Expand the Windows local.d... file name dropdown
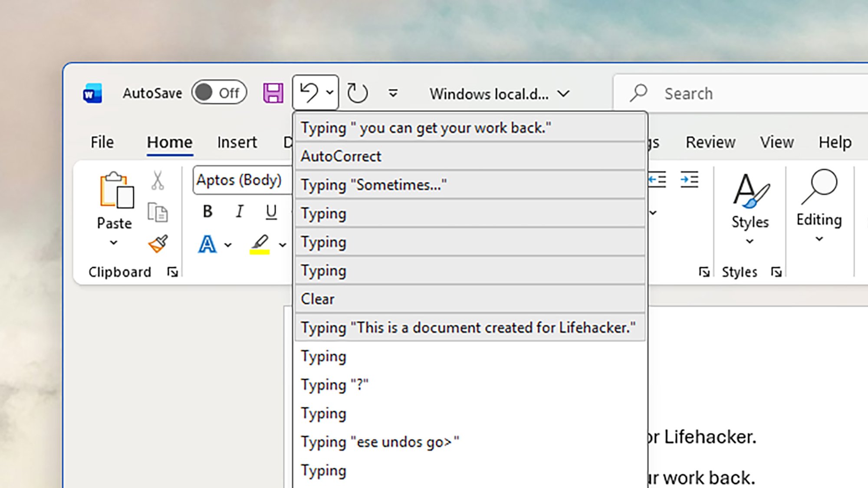The width and height of the screenshot is (868, 488). (563, 94)
